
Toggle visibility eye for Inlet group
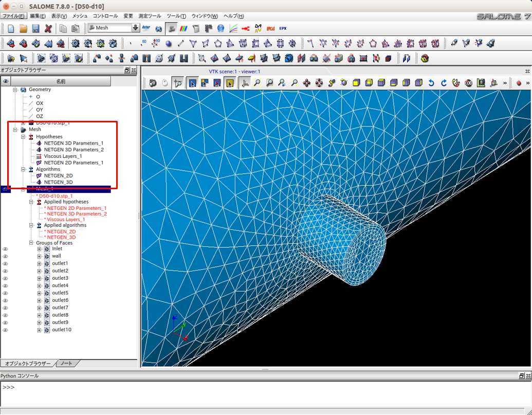(6, 249)
